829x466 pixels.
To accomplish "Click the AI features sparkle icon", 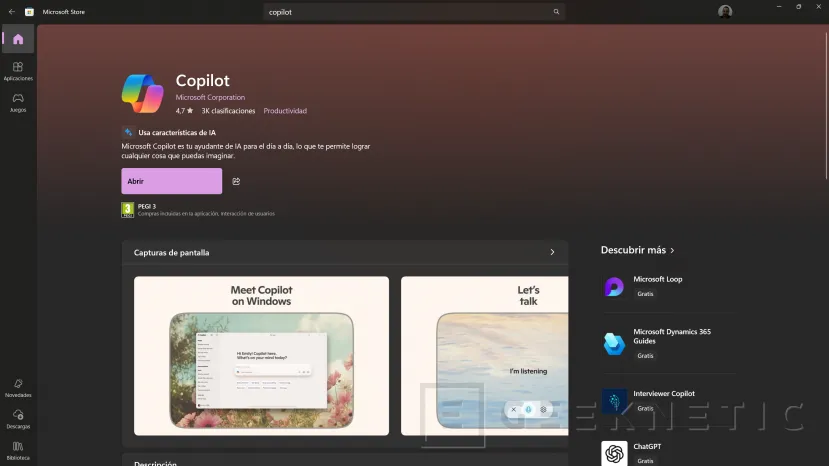I will tap(128, 132).
